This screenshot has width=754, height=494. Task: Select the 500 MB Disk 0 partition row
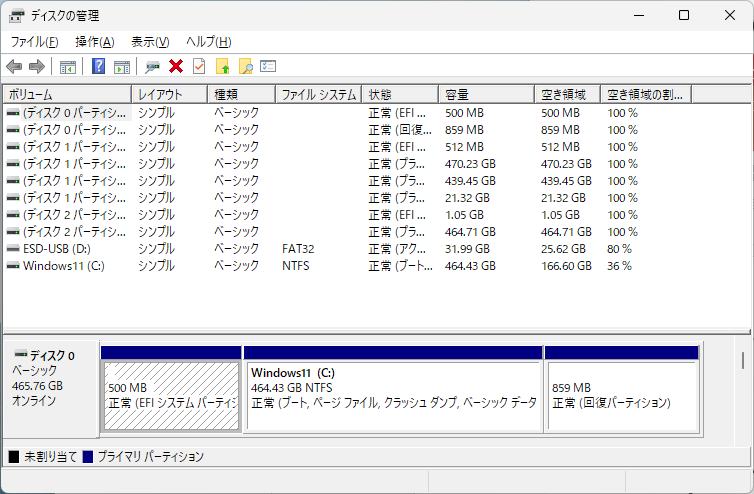point(348,113)
